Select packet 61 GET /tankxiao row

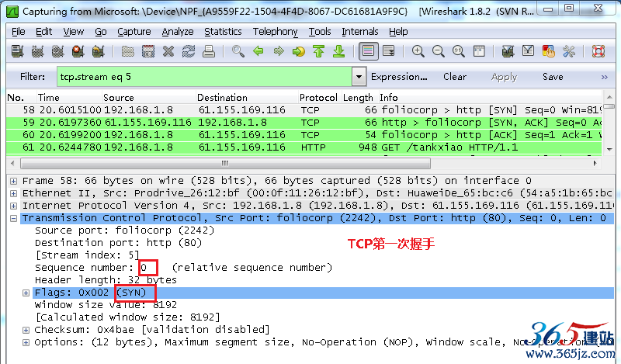click(x=304, y=147)
